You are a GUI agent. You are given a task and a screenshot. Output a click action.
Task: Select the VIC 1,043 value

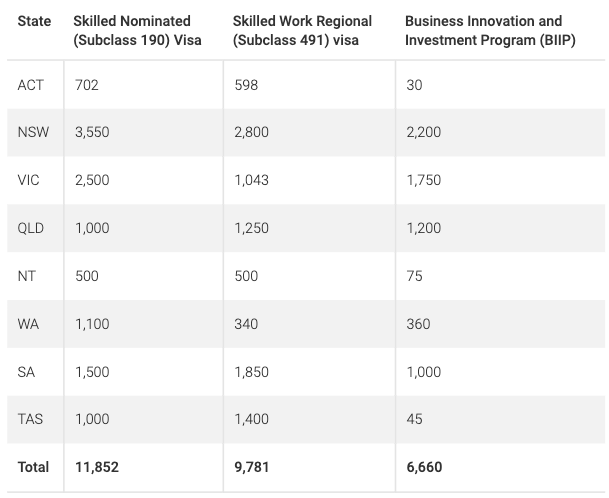(x=251, y=180)
